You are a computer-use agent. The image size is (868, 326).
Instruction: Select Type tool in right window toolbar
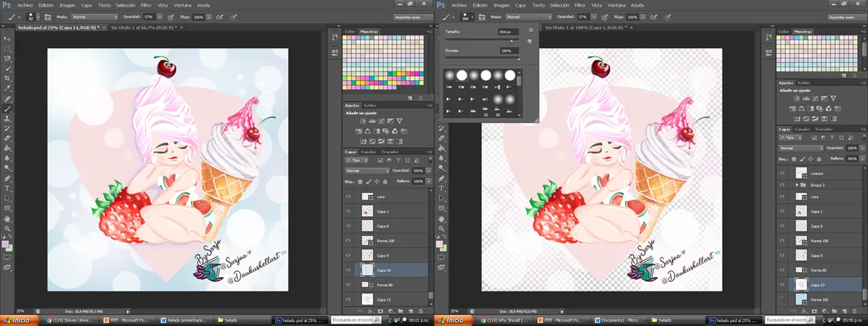[x=442, y=188]
